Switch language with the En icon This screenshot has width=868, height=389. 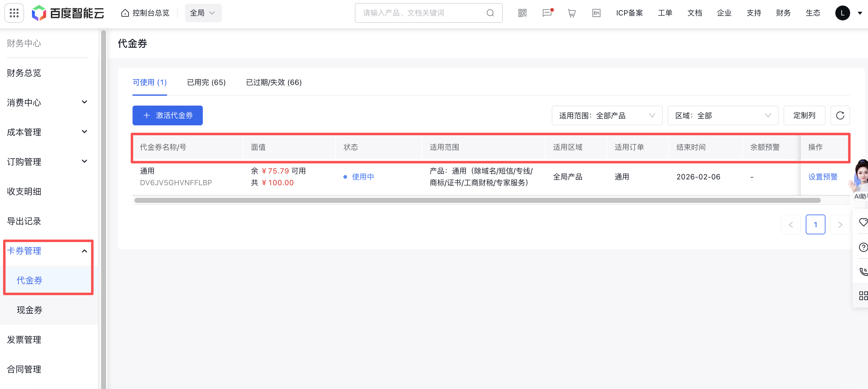(x=596, y=13)
